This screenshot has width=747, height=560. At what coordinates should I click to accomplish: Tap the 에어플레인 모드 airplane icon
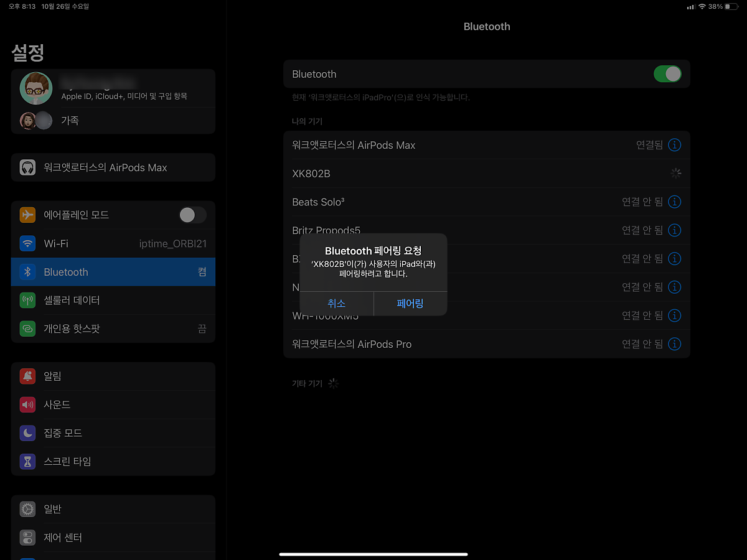[x=27, y=215]
